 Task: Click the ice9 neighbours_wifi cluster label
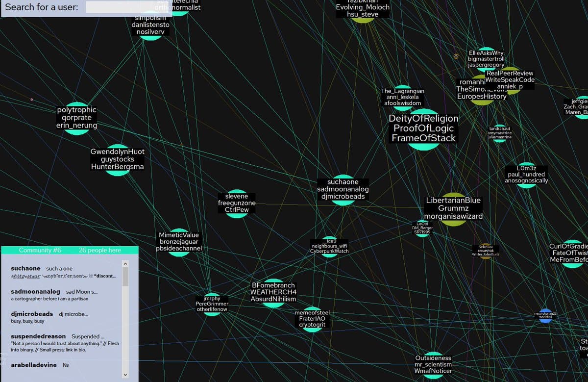(x=329, y=245)
